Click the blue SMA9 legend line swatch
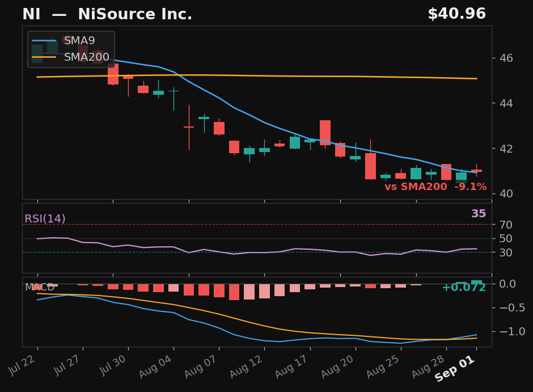533x392 pixels. coord(44,41)
